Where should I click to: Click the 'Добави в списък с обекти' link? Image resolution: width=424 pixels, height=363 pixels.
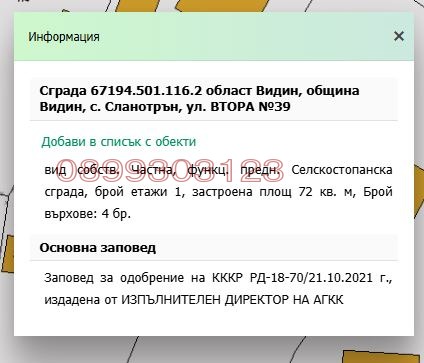(x=119, y=142)
